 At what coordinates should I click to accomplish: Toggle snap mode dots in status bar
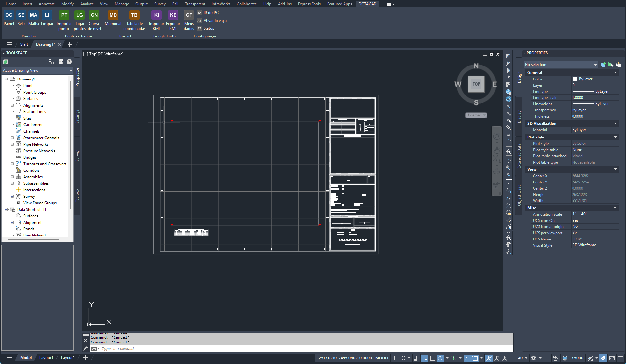tap(403, 358)
